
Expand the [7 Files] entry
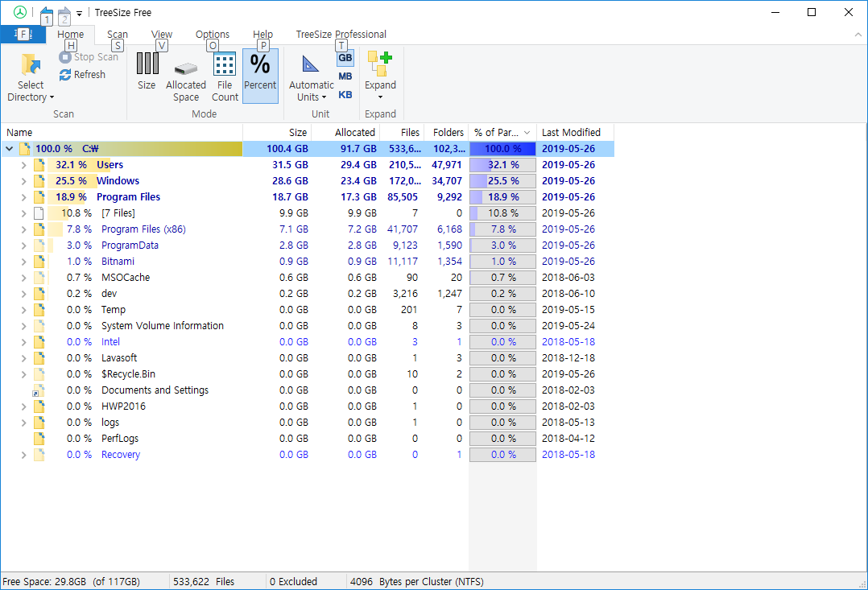(24, 213)
